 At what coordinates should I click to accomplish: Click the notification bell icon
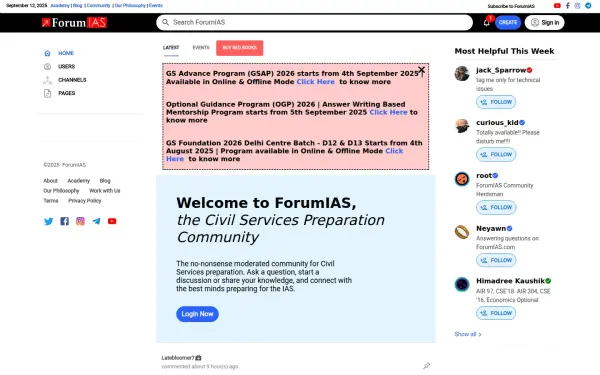click(486, 23)
